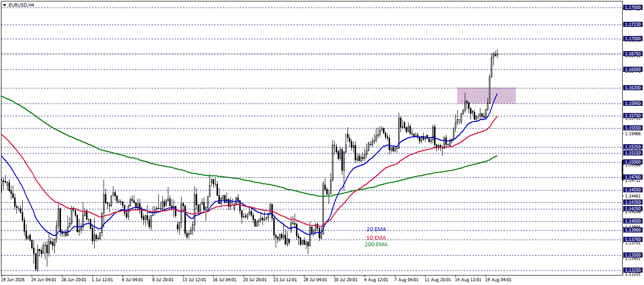Click the 1.15466 price scale value
The image size is (644, 285).
[x=633, y=134]
